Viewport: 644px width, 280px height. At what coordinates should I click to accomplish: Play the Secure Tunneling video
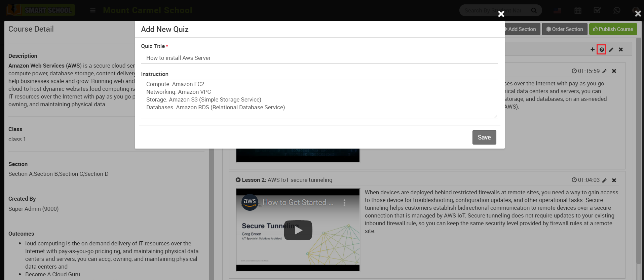pyautogui.click(x=298, y=230)
